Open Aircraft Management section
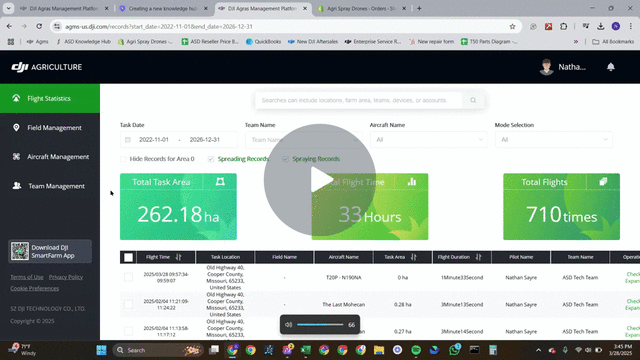 tap(50, 157)
